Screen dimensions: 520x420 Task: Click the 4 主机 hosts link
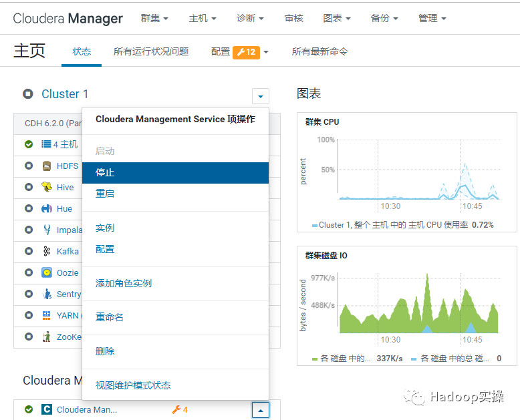pyautogui.click(x=66, y=144)
